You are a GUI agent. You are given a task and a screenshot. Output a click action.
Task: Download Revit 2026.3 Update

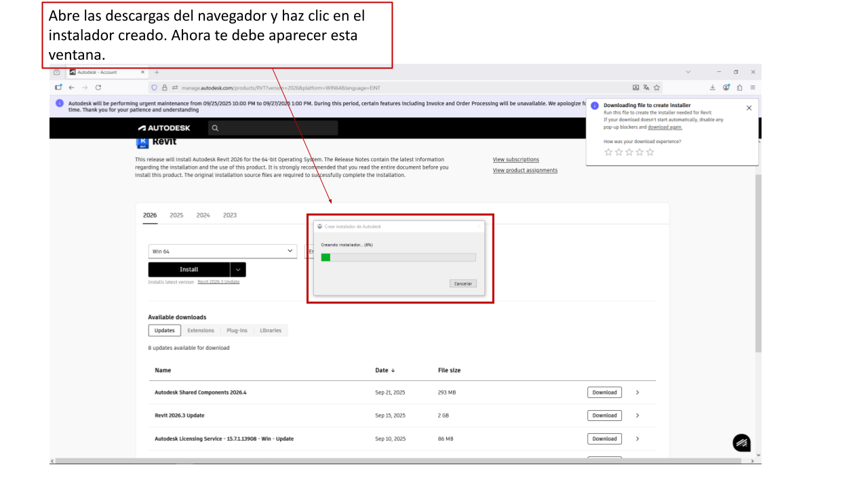(x=604, y=415)
